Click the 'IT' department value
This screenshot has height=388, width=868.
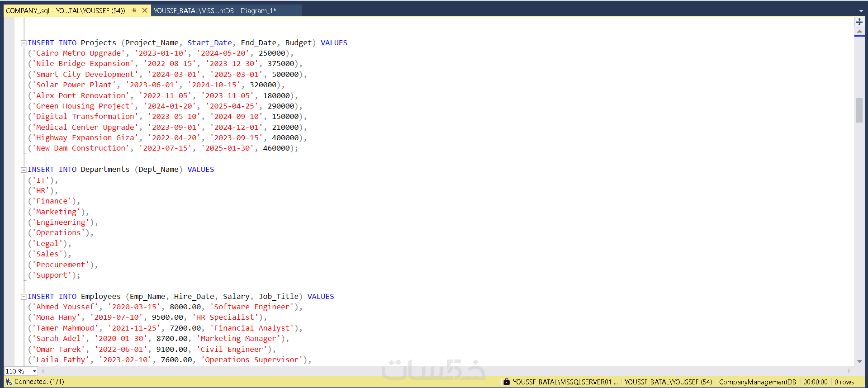click(x=41, y=180)
